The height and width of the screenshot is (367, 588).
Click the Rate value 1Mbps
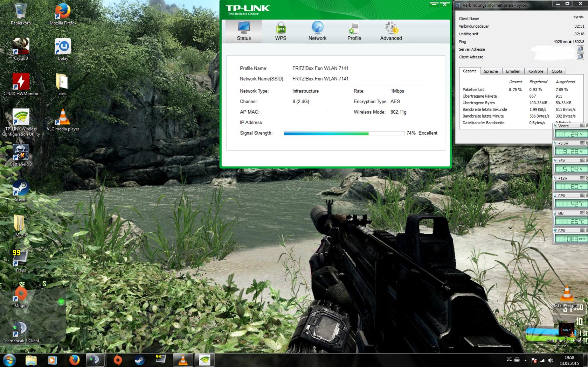[x=397, y=91]
